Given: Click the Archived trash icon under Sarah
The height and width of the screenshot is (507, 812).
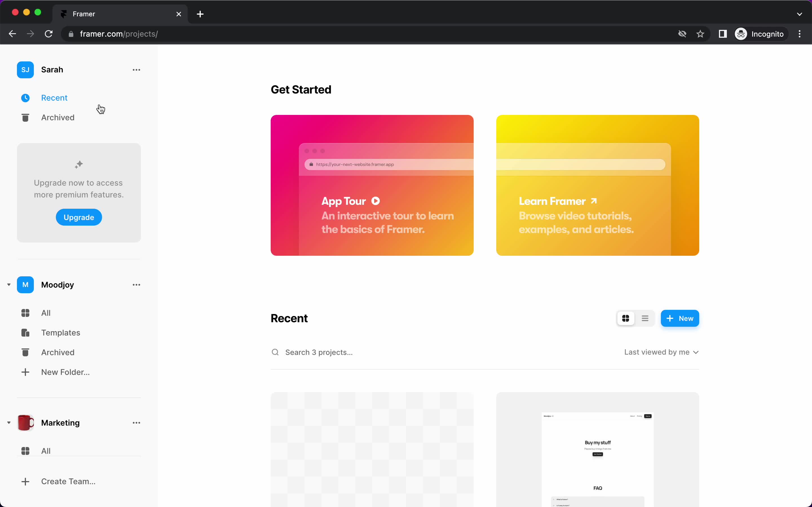Looking at the screenshot, I should click(x=25, y=117).
